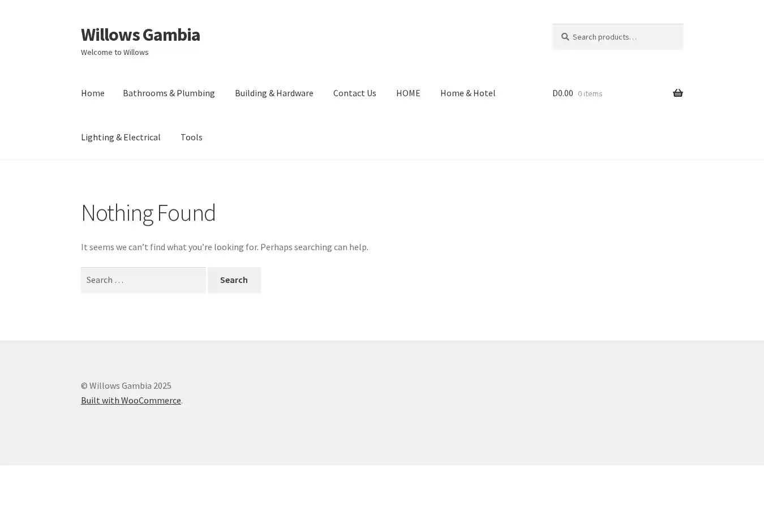Click into the page Search text box
The image size is (764, 532).
[143, 280]
